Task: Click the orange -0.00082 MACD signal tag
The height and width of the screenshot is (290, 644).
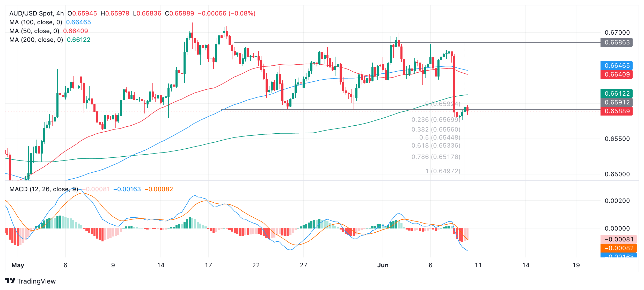Action: (619, 248)
